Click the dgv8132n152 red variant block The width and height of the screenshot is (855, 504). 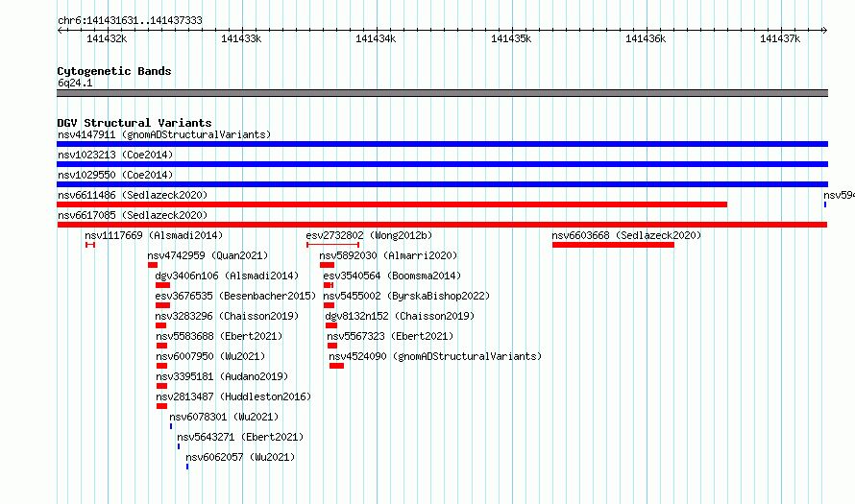click(331, 325)
